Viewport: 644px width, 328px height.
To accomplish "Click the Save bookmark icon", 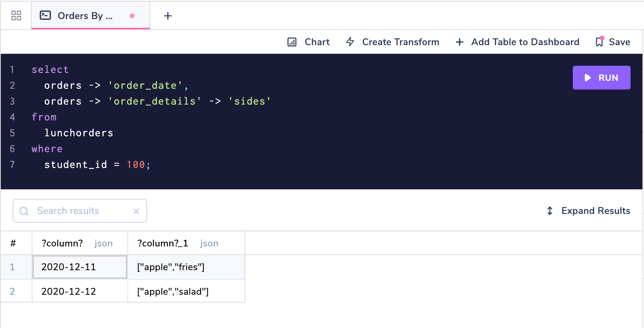I will 600,42.
